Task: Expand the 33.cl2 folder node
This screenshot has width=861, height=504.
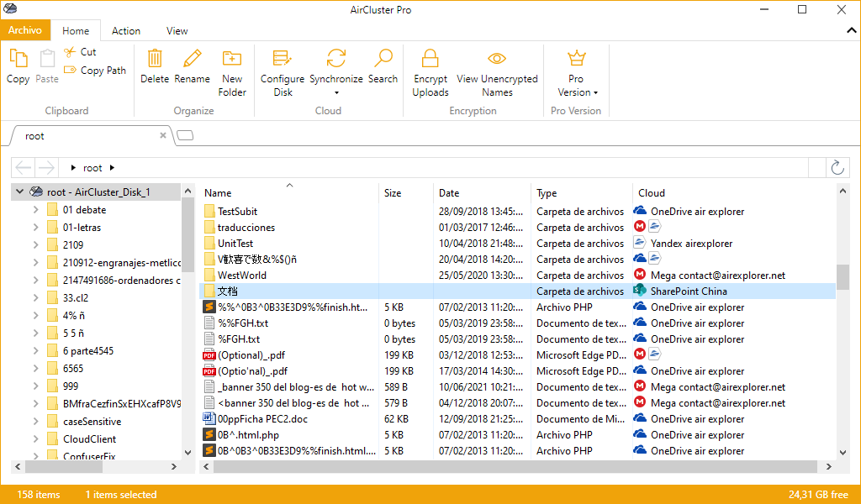Action: pyautogui.click(x=35, y=298)
